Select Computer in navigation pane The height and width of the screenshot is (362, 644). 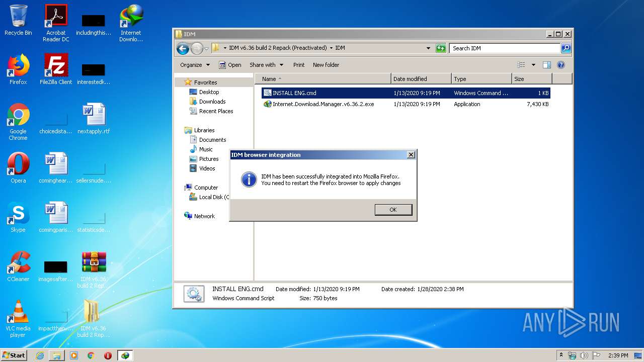(206, 188)
